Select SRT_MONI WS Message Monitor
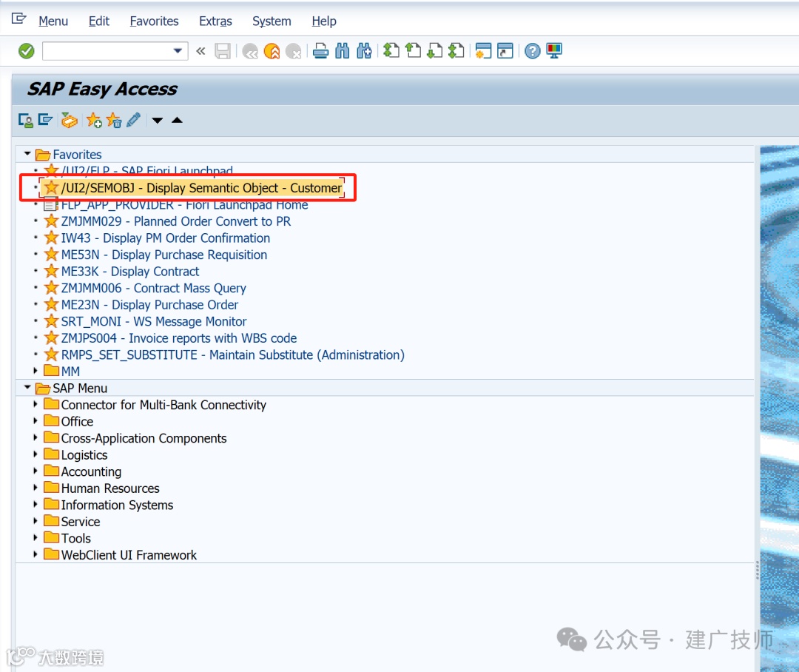 click(154, 322)
